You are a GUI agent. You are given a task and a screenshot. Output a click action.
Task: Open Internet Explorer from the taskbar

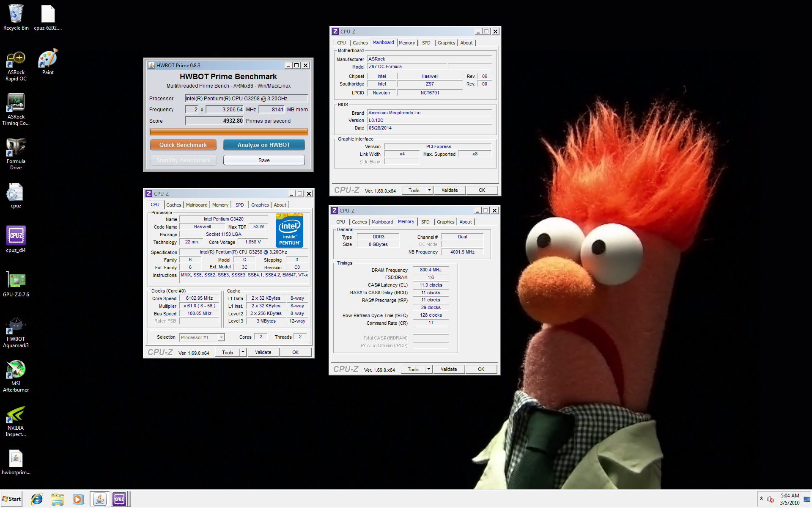(x=37, y=499)
